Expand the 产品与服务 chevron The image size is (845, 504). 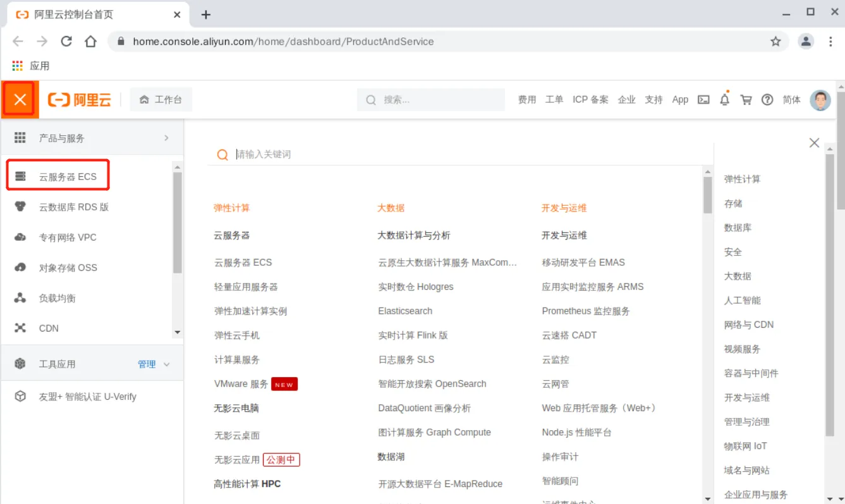pos(166,138)
